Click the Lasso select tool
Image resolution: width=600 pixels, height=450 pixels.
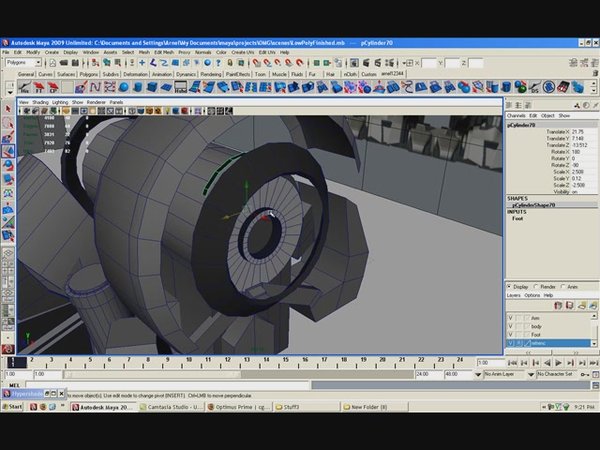click(8, 124)
